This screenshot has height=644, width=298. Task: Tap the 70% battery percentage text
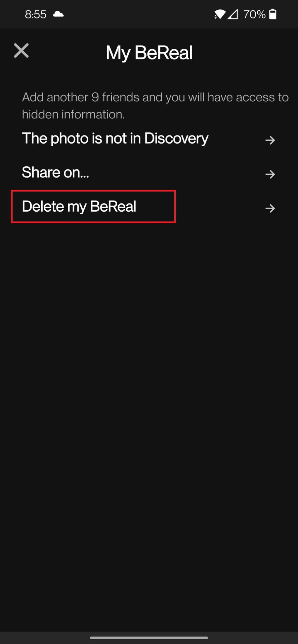coord(254,14)
